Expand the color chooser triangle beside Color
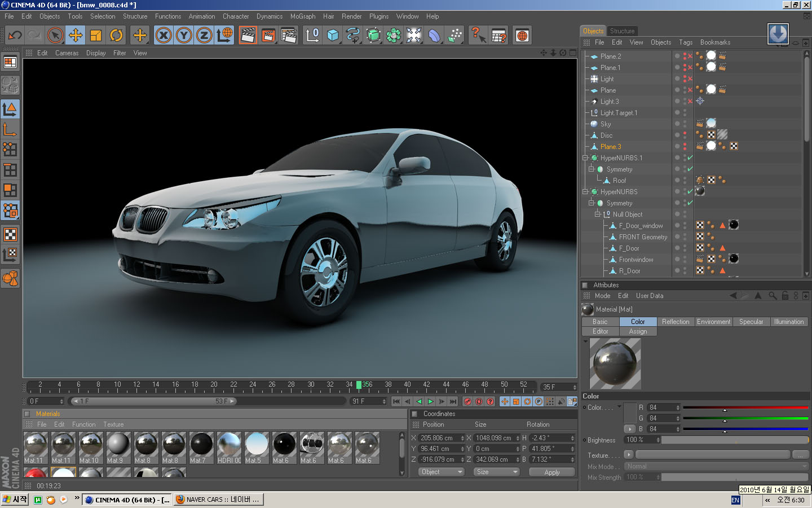812x508 pixels. [x=619, y=406]
